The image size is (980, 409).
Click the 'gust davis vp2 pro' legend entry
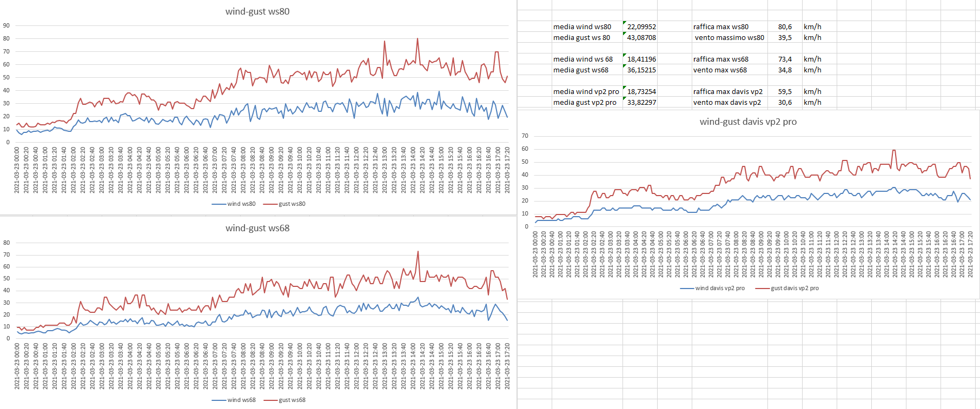point(787,288)
